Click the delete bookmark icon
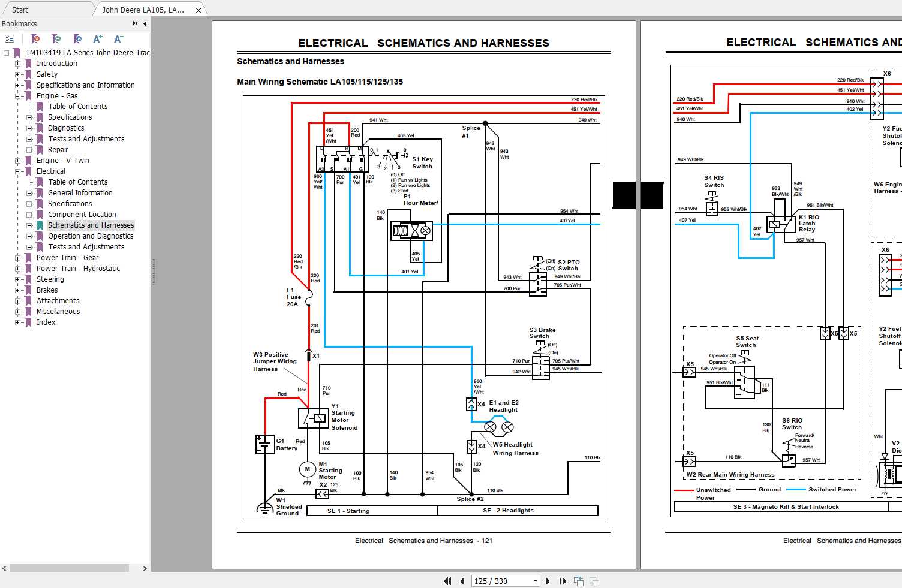This screenshot has height=588, width=902. click(x=35, y=39)
